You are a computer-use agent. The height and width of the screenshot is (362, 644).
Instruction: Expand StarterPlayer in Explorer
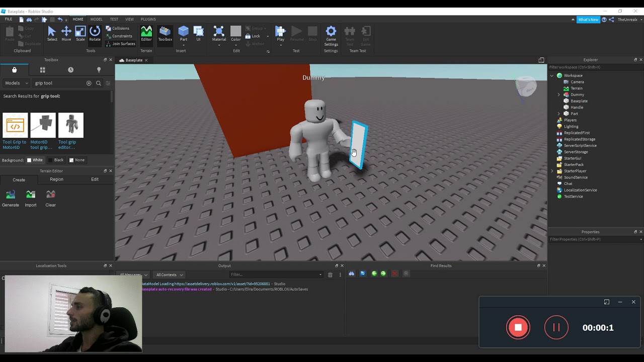(x=552, y=171)
